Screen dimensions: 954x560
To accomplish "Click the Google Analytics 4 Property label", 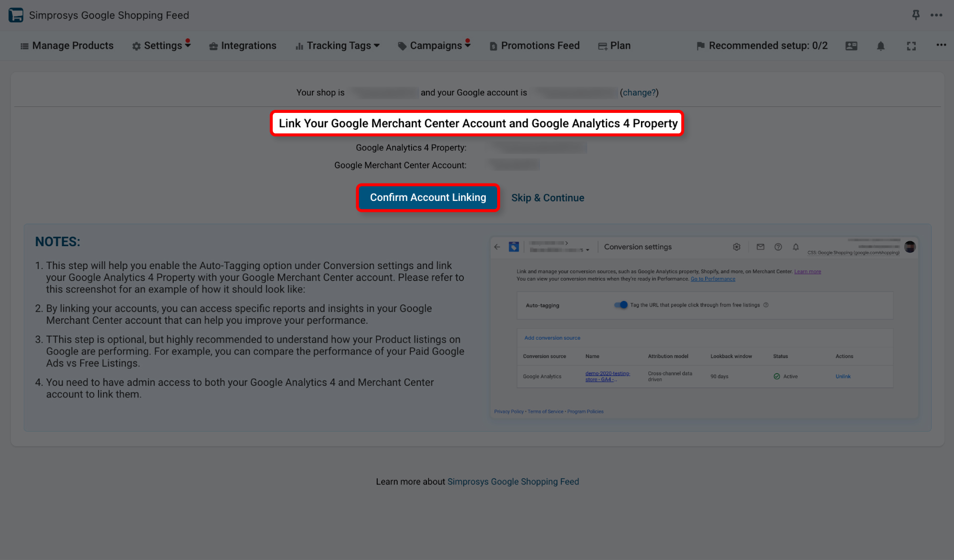I will tap(411, 148).
